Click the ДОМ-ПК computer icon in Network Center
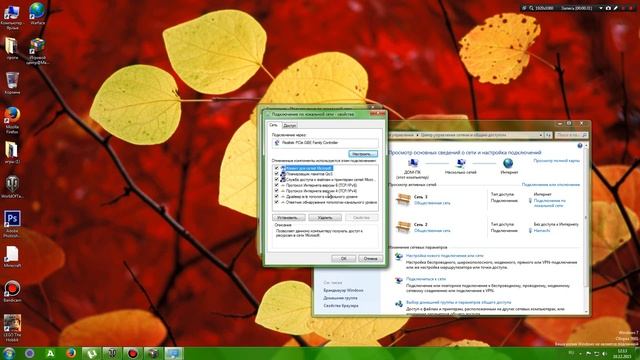640x360 pixels. click(x=413, y=164)
